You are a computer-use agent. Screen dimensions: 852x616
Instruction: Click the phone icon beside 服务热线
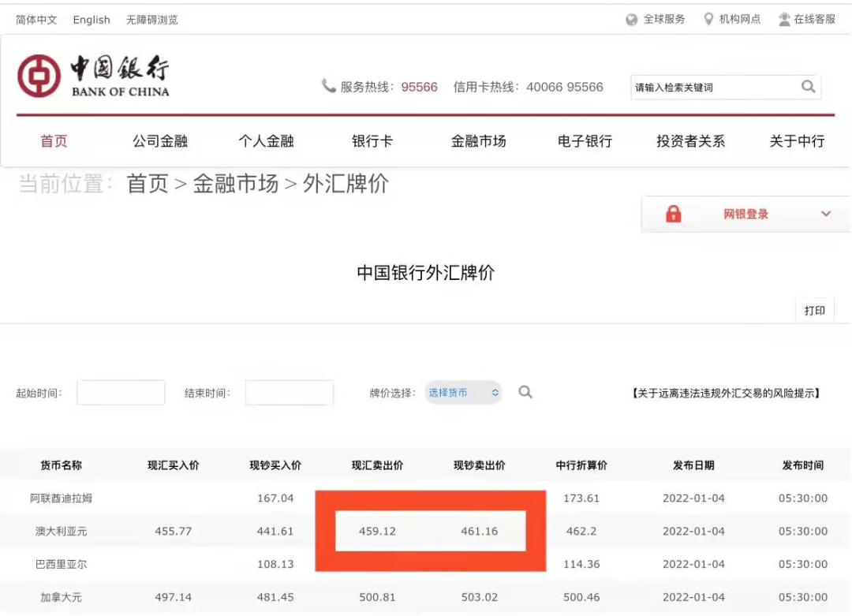click(x=328, y=86)
